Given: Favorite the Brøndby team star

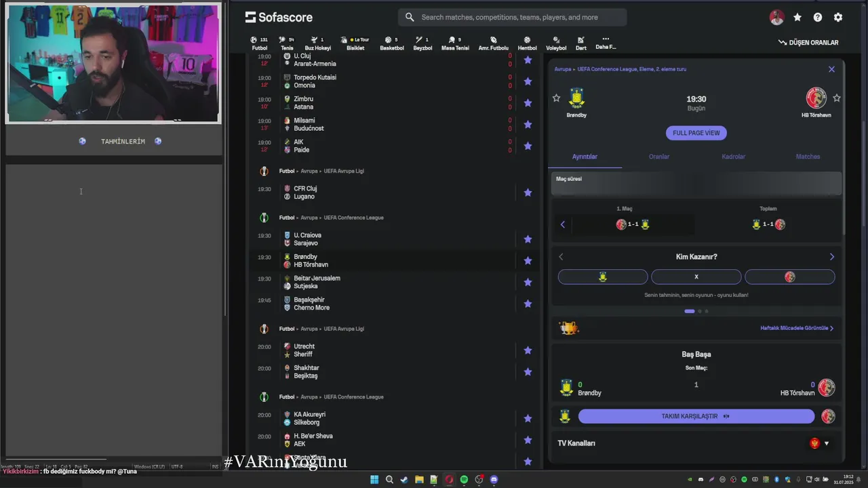Looking at the screenshot, I should [x=556, y=98].
